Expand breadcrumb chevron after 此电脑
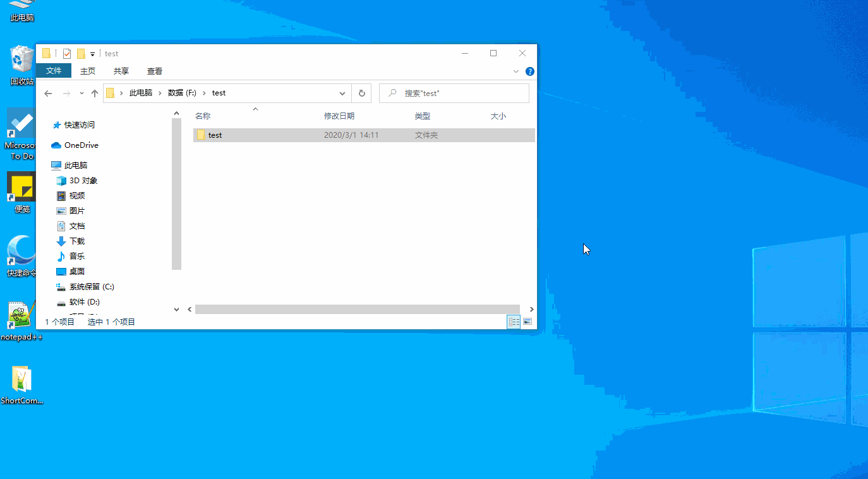868x479 pixels. pyautogui.click(x=160, y=93)
